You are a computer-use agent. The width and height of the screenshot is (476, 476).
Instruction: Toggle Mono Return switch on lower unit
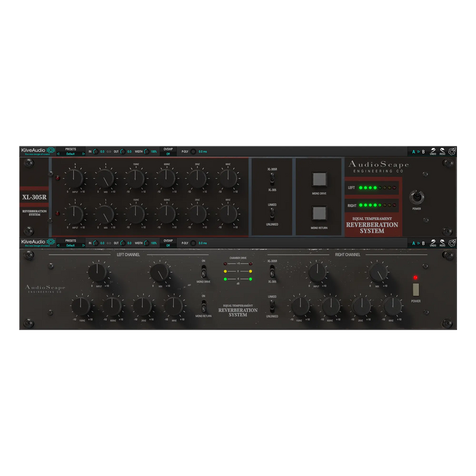[203, 306]
